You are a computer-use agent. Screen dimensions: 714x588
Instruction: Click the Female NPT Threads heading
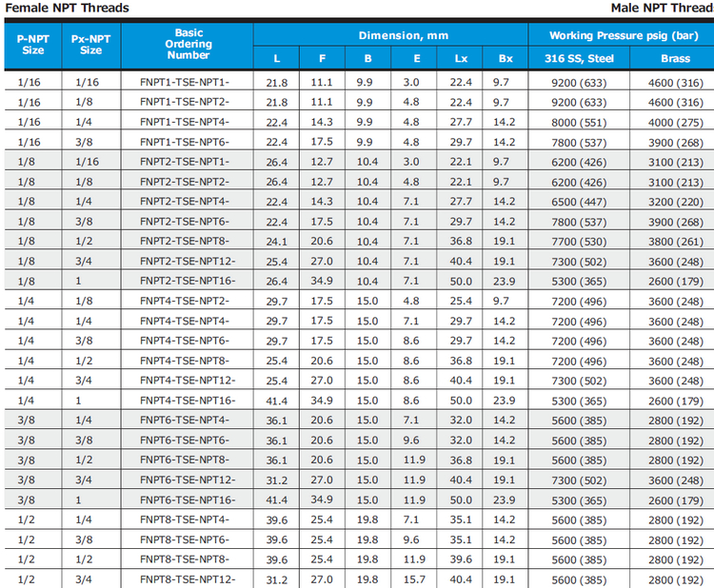pos(67,8)
